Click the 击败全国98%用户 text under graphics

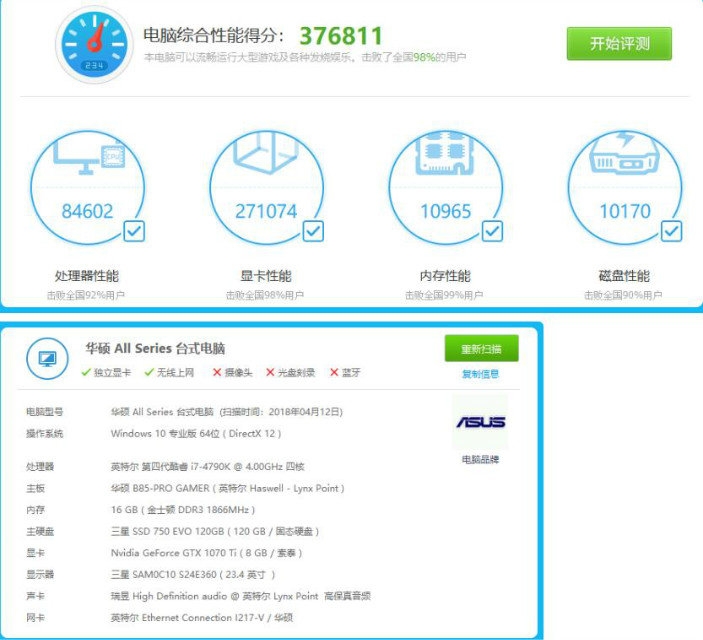coord(265,295)
